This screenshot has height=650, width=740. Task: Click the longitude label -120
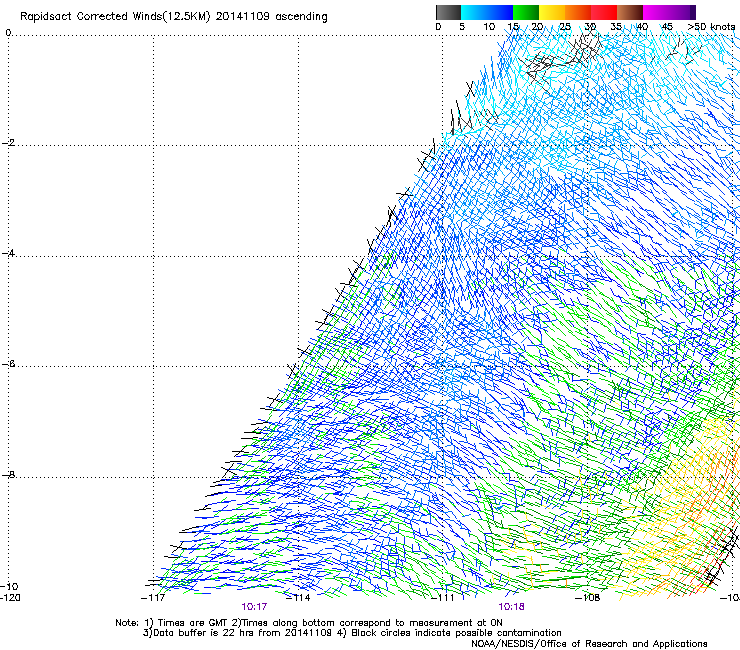(x=10, y=598)
